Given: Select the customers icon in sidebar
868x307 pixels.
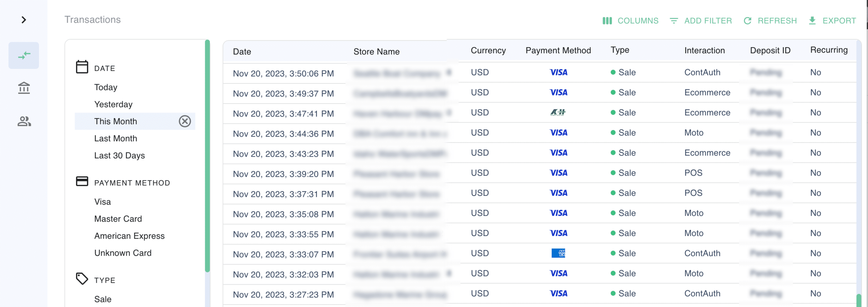Looking at the screenshot, I should click(x=24, y=121).
